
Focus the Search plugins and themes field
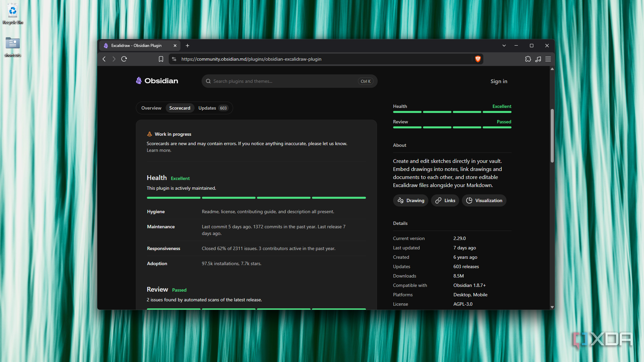(x=289, y=81)
